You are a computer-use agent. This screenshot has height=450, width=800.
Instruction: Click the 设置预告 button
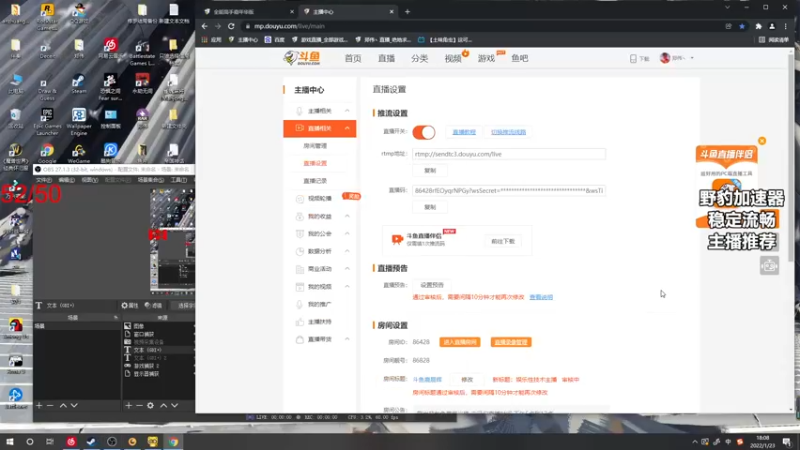point(432,285)
